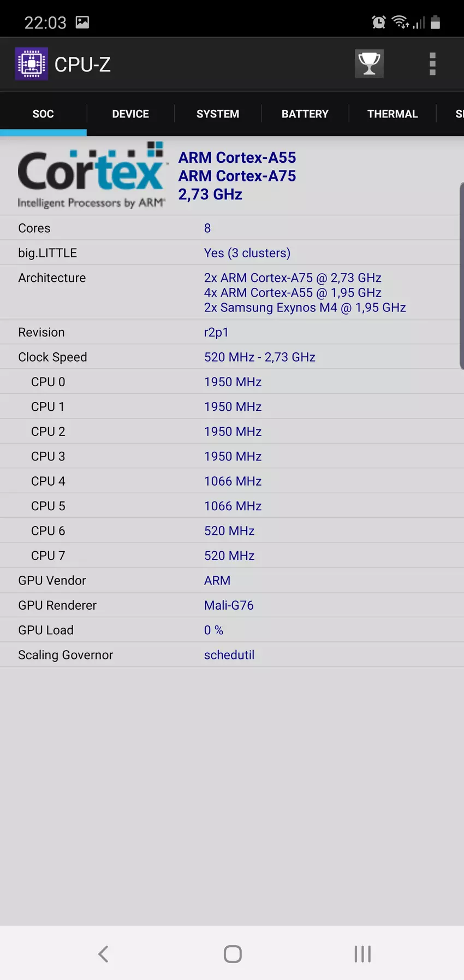Open the BATTERY tab
Viewport: 464px width, 980px height.
pos(305,114)
